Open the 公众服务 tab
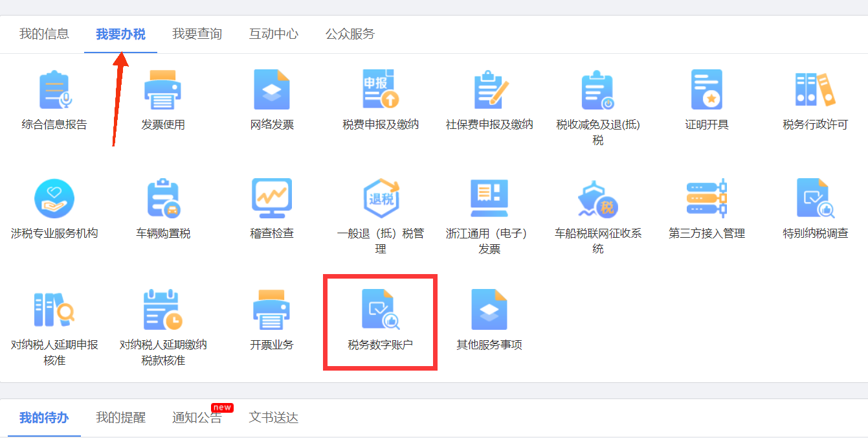The image size is (868, 438). coord(350,34)
